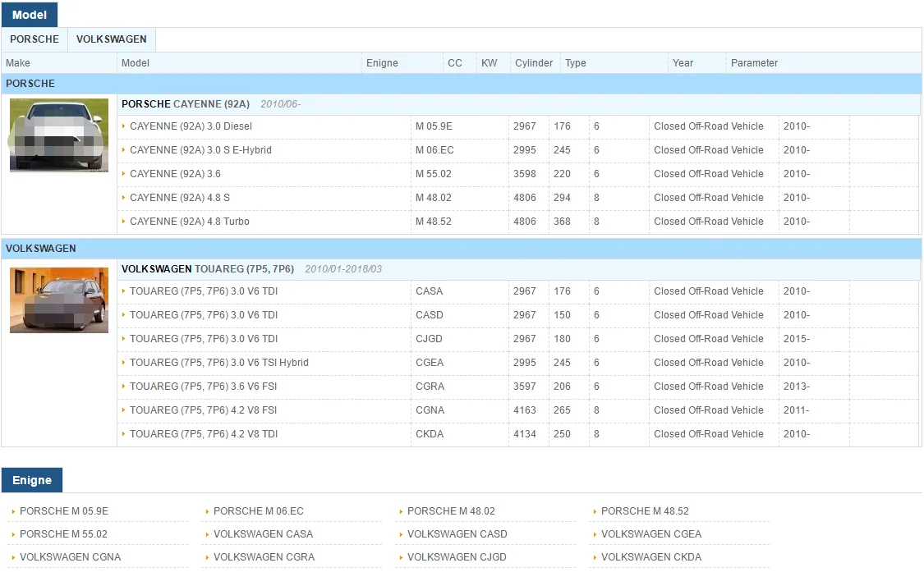Open VOLKSWAGEN CKDA engine link
Screen dimensions: 924x572
pyautogui.click(x=652, y=557)
